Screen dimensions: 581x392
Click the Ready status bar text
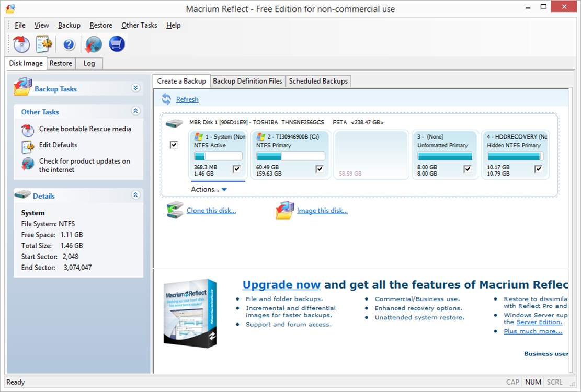pos(16,382)
